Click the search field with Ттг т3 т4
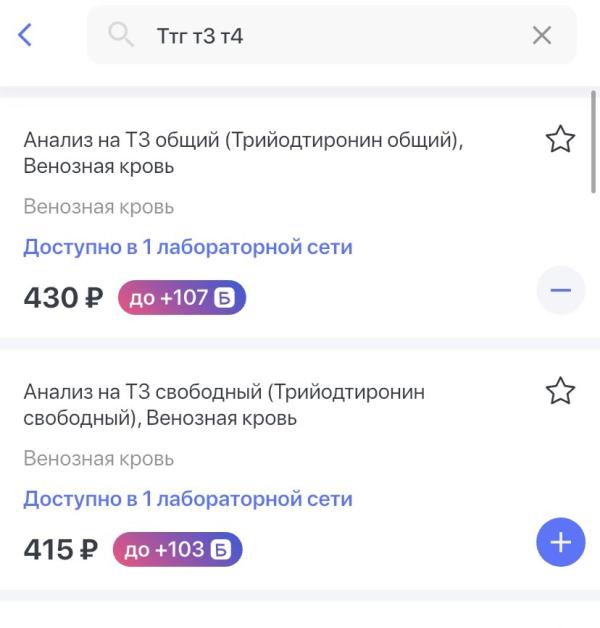Screen dimensions: 600x628 tap(330, 36)
